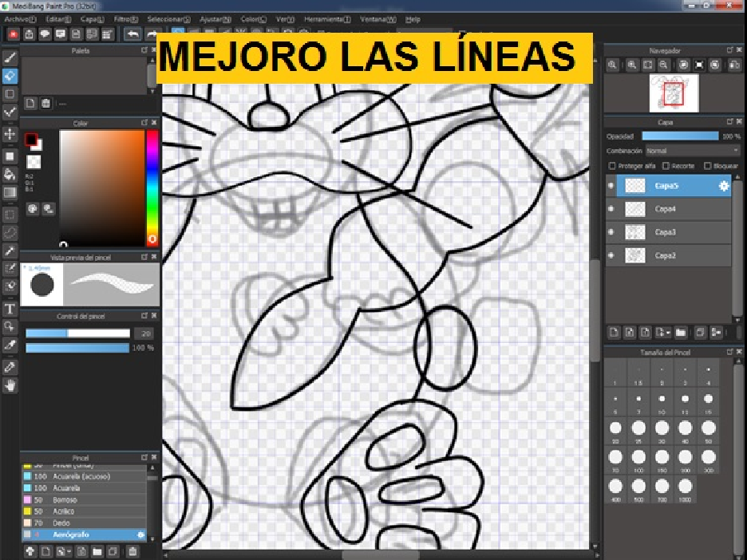Delete the brush with trash icon
This screenshot has height=560, width=747.
tap(132, 551)
